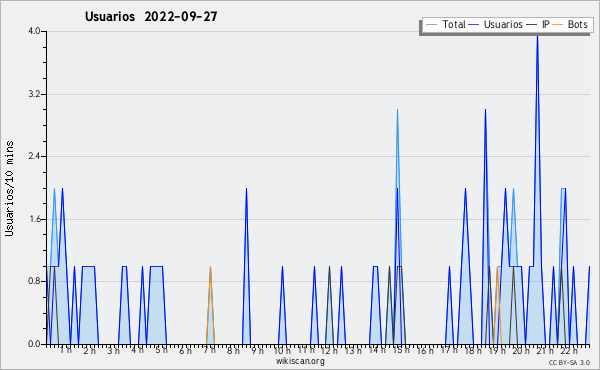The height and width of the screenshot is (370, 600).
Task: Click the '20 h' x-axis label
Action: 521,350
